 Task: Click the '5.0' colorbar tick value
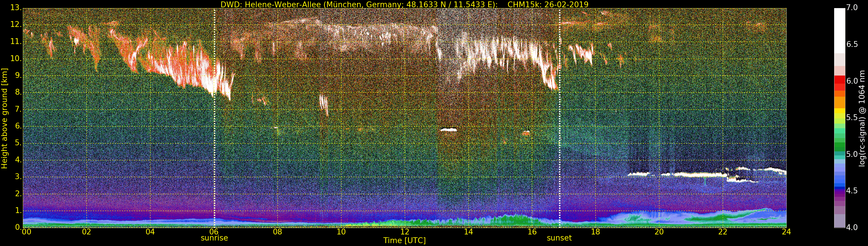pos(852,154)
